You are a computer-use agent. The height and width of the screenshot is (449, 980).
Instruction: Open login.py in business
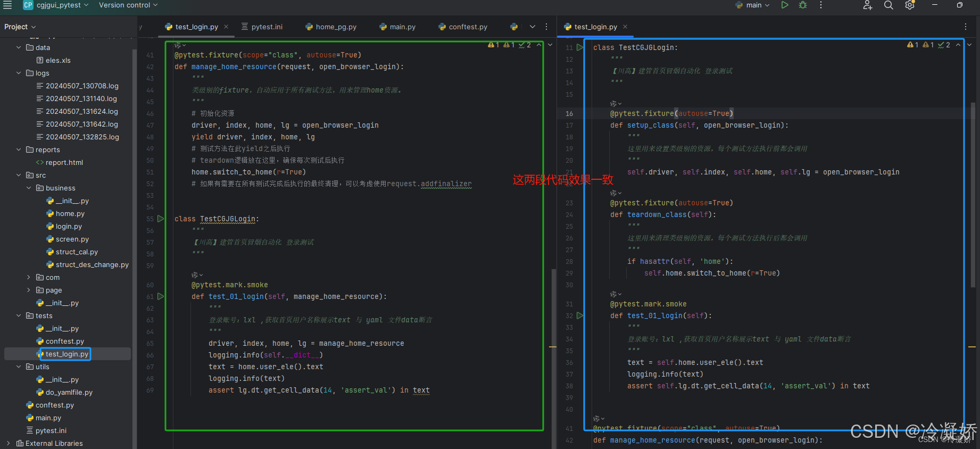pyautogui.click(x=69, y=226)
